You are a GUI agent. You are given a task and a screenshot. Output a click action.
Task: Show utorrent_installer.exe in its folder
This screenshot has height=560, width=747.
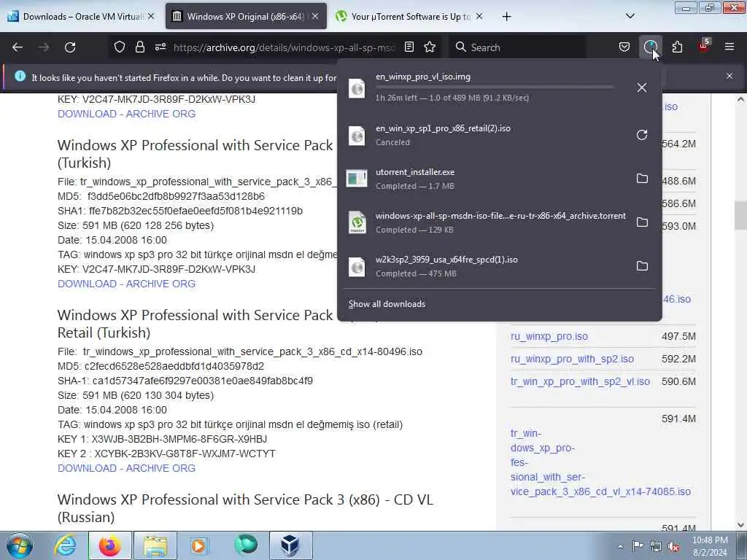[642, 179]
